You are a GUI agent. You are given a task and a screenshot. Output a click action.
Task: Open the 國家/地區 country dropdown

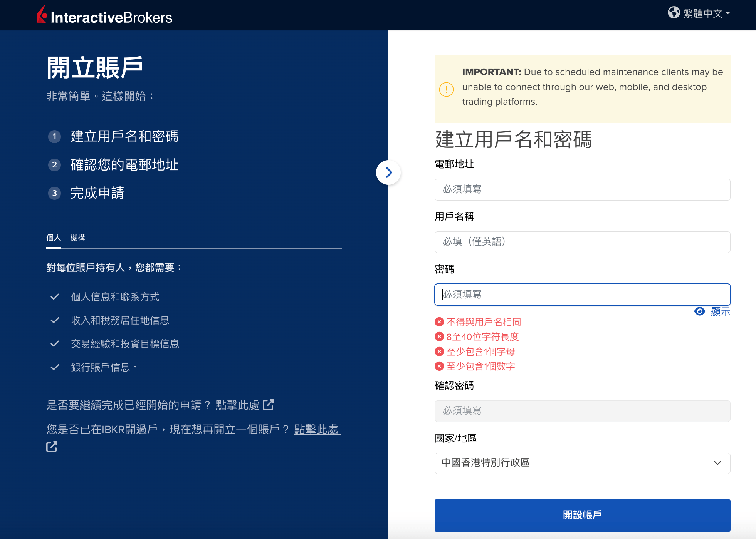pos(582,463)
